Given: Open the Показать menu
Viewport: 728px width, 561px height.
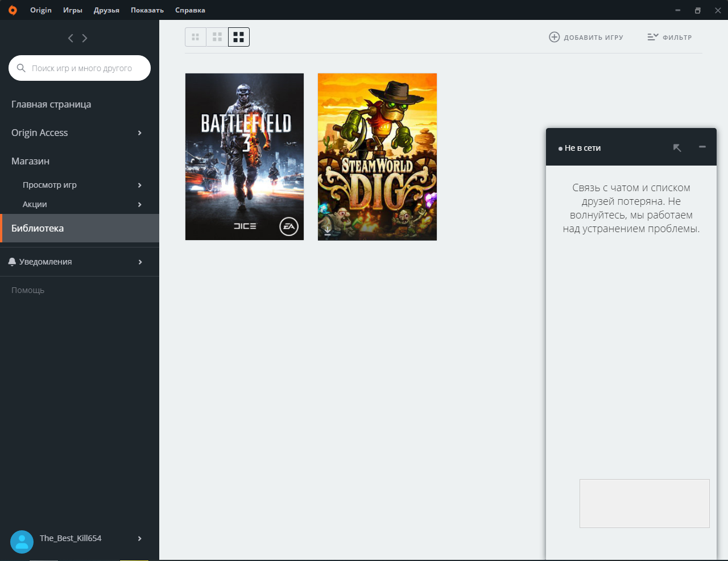Looking at the screenshot, I should (147, 10).
